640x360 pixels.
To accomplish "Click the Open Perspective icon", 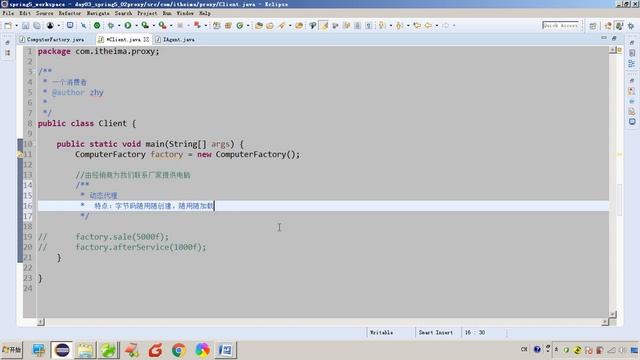I will (x=593, y=26).
